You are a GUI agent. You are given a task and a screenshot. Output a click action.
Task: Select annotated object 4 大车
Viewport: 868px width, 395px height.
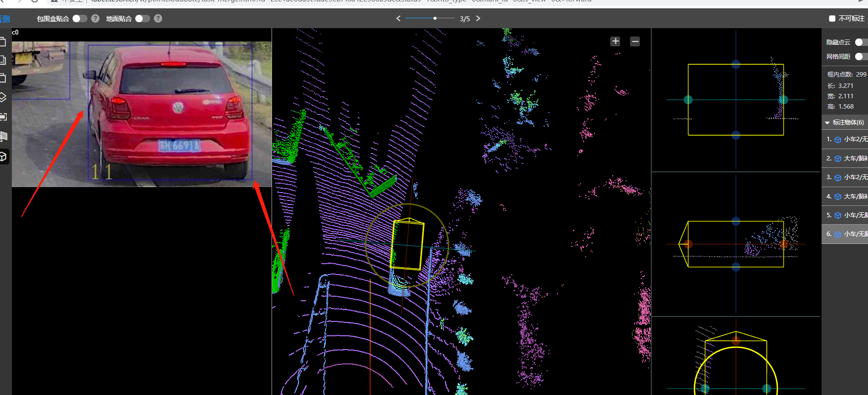coord(848,197)
